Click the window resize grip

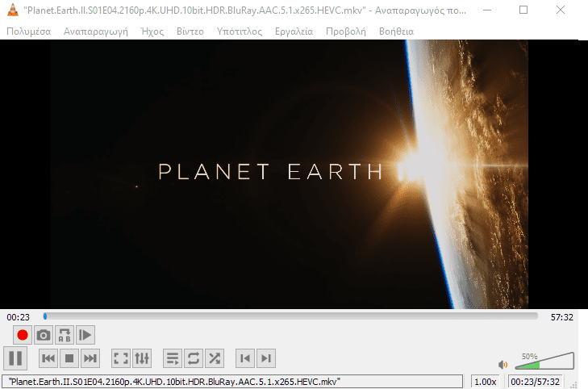point(573,385)
